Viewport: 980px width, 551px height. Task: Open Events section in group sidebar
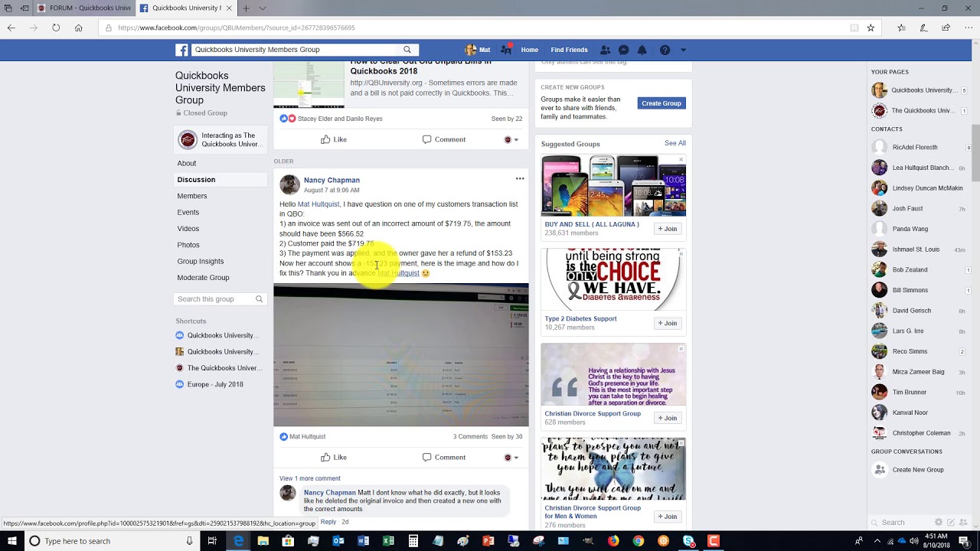click(x=188, y=212)
